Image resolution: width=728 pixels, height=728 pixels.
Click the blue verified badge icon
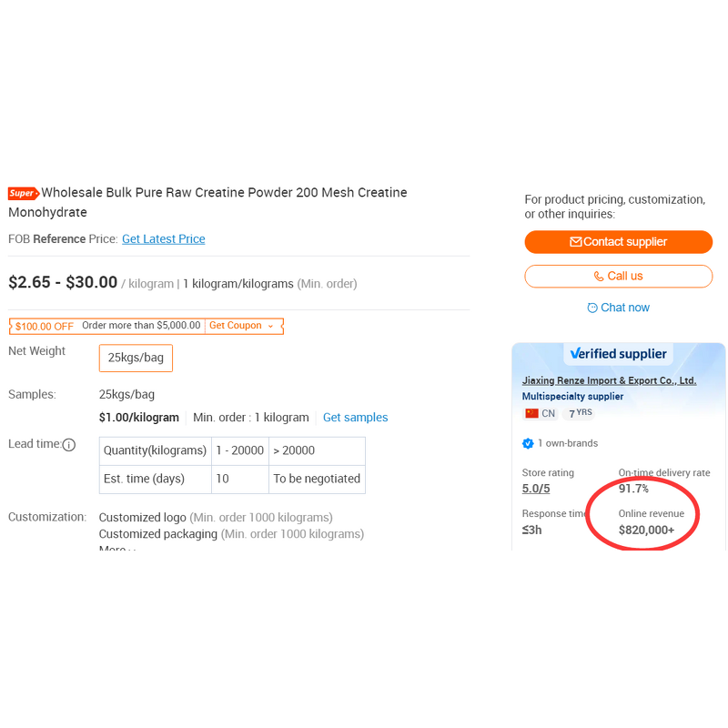click(528, 443)
